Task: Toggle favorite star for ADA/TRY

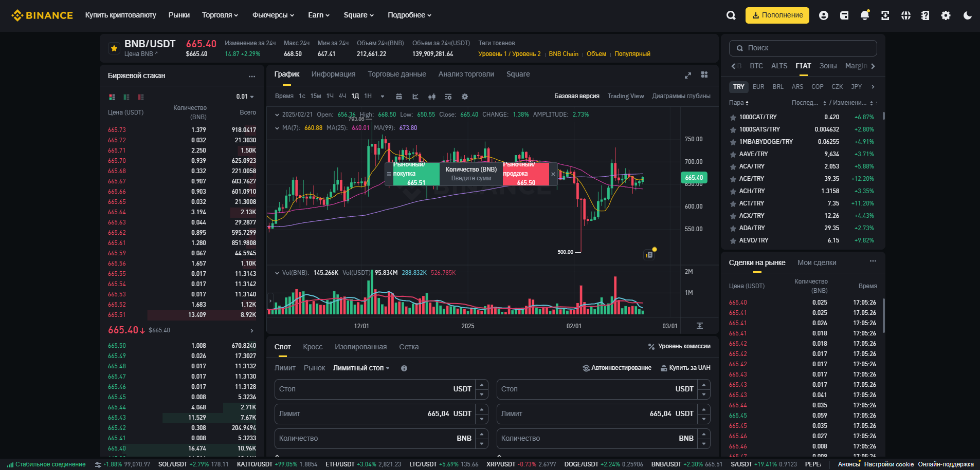Action: tap(733, 228)
